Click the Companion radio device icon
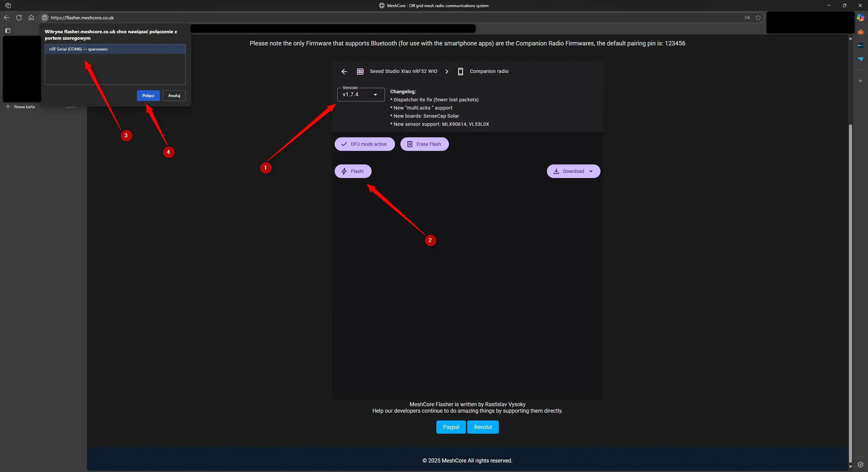 pyautogui.click(x=460, y=72)
